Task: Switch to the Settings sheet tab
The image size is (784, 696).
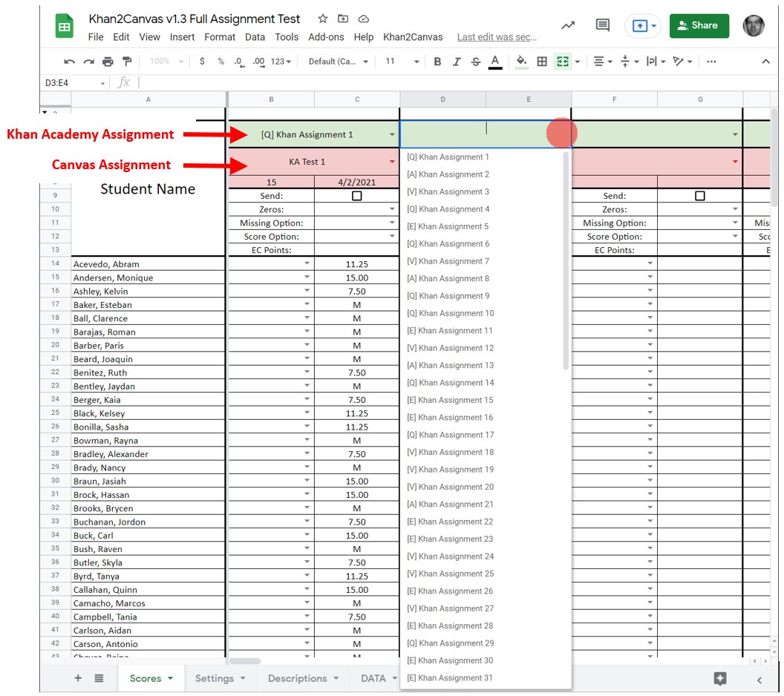Action: tap(215, 678)
